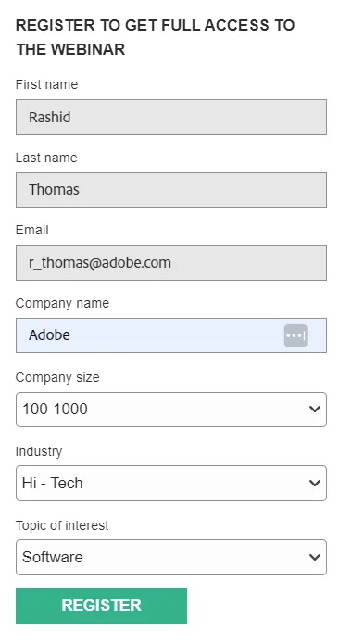364x643 pixels.
Task: Click the First name label
Action: [x=46, y=84]
